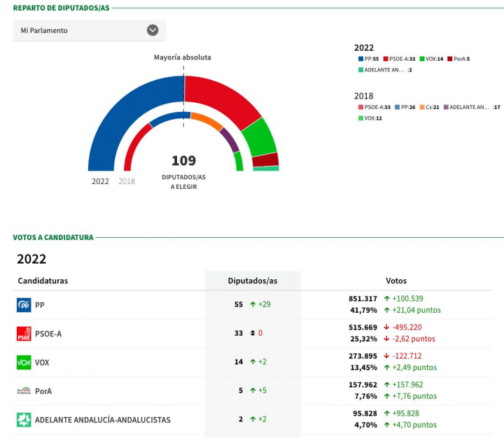Select the ADELANTE ANDALUCÍA-ANDALUCISTAS candidature name

pos(102,420)
